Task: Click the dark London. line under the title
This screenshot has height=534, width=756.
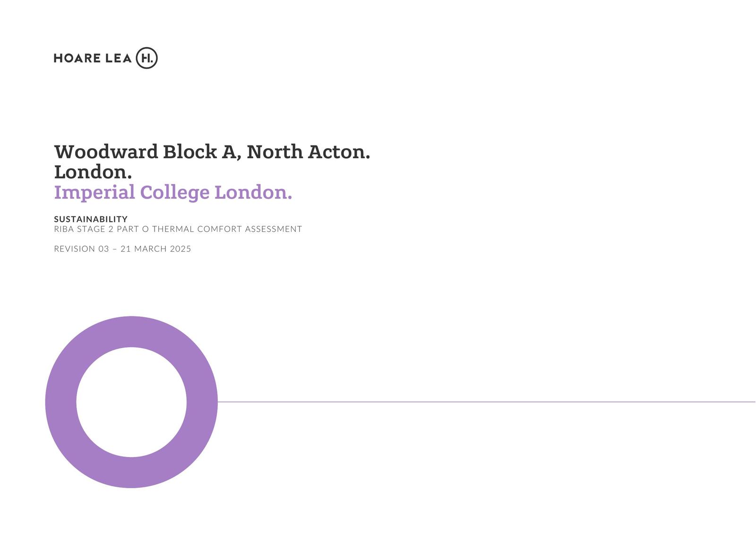Action: click(x=93, y=172)
